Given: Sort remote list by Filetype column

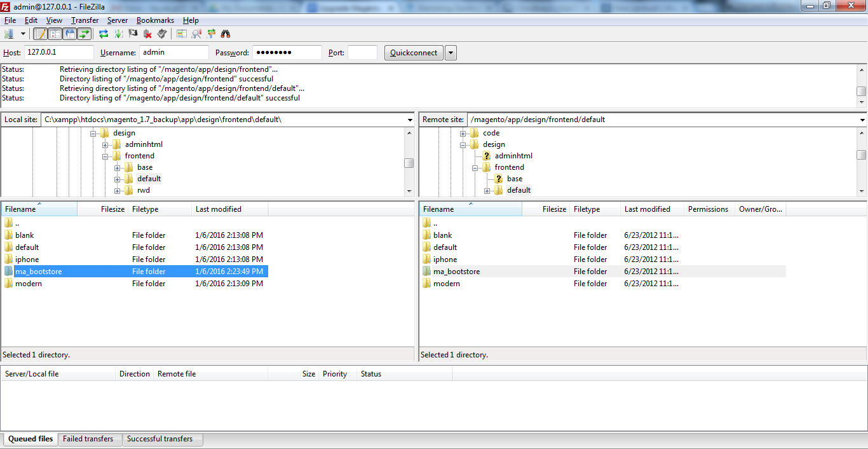Looking at the screenshot, I should pyautogui.click(x=595, y=209).
